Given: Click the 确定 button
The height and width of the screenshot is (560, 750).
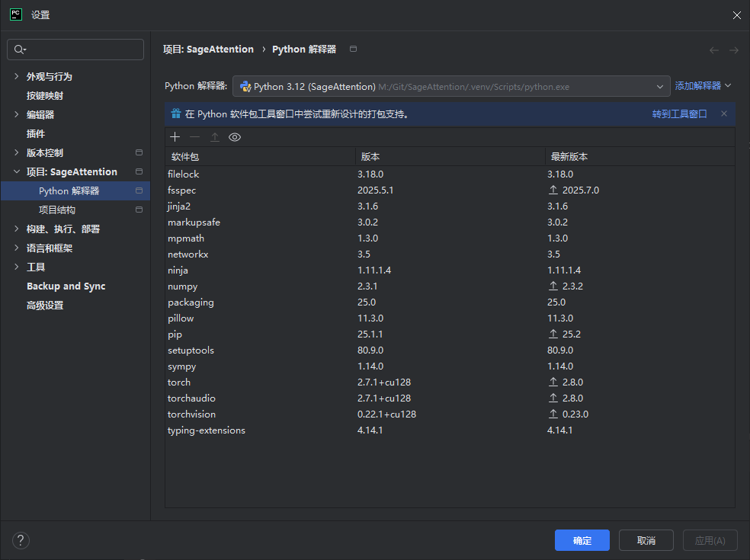Looking at the screenshot, I should pyautogui.click(x=582, y=540).
